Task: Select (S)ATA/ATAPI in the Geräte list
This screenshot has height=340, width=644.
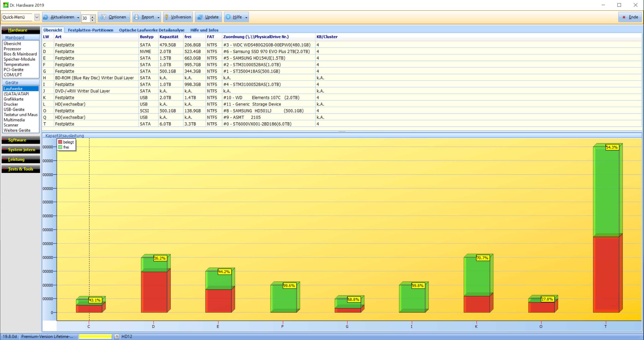Action: point(16,94)
